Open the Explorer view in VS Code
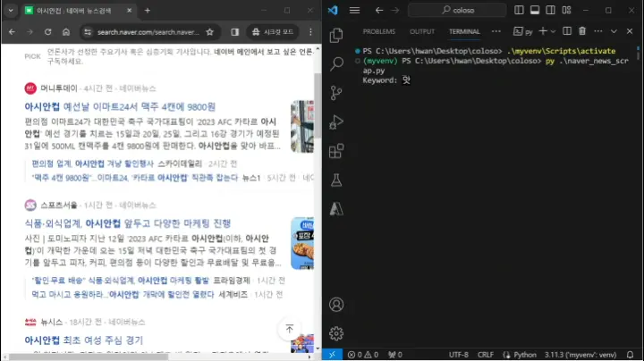 click(336, 35)
